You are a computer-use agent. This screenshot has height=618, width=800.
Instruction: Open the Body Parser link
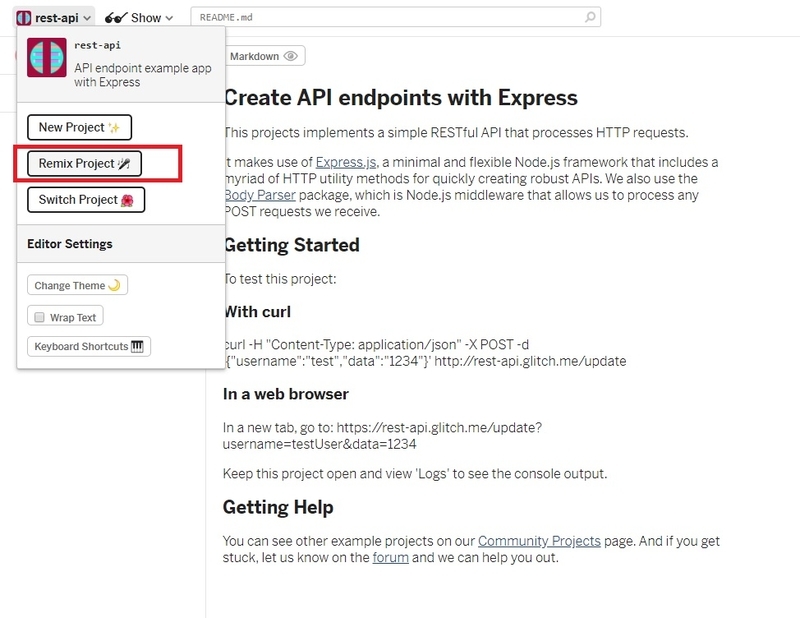pyautogui.click(x=260, y=195)
